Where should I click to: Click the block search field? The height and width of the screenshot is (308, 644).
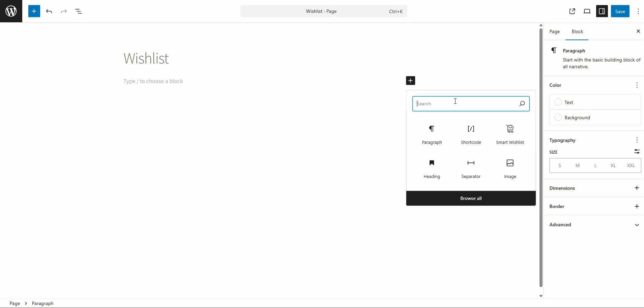coord(465,104)
